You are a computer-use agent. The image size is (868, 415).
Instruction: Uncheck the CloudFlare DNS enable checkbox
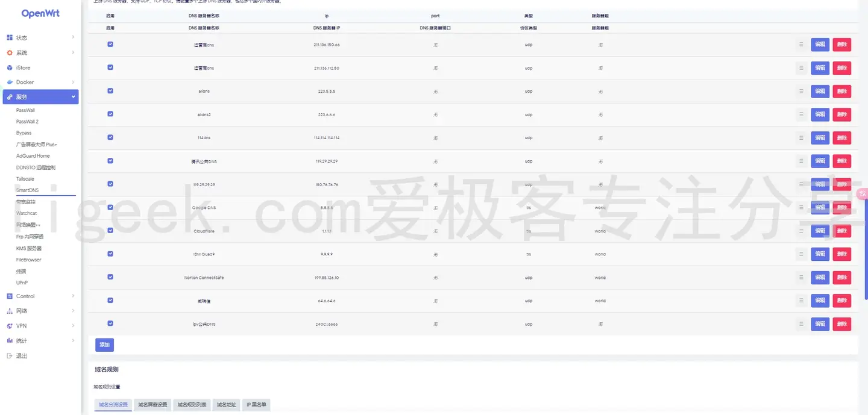click(x=110, y=230)
